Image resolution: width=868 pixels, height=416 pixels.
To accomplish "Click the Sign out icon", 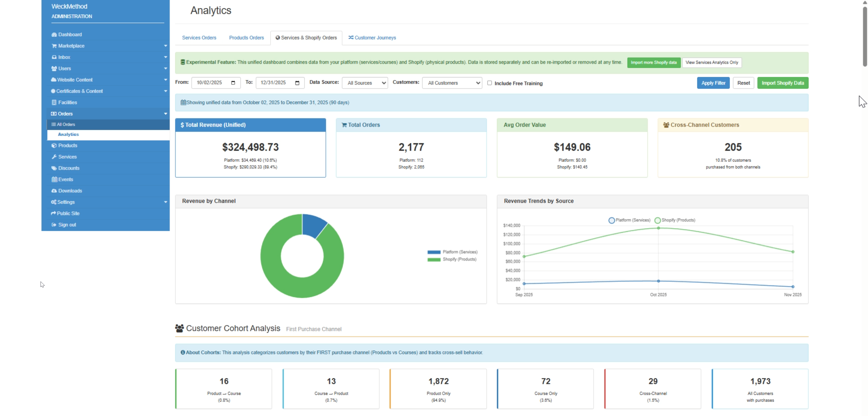I will tap(54, 225).
